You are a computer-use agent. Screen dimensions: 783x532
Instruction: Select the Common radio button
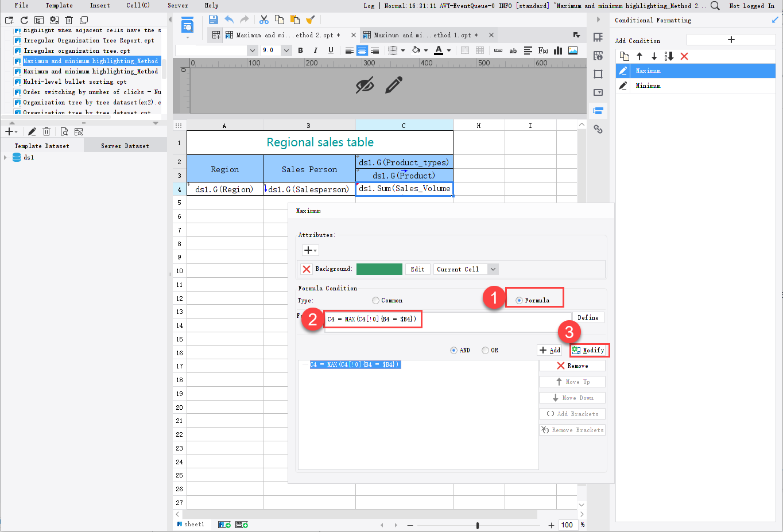click(377, 299)
